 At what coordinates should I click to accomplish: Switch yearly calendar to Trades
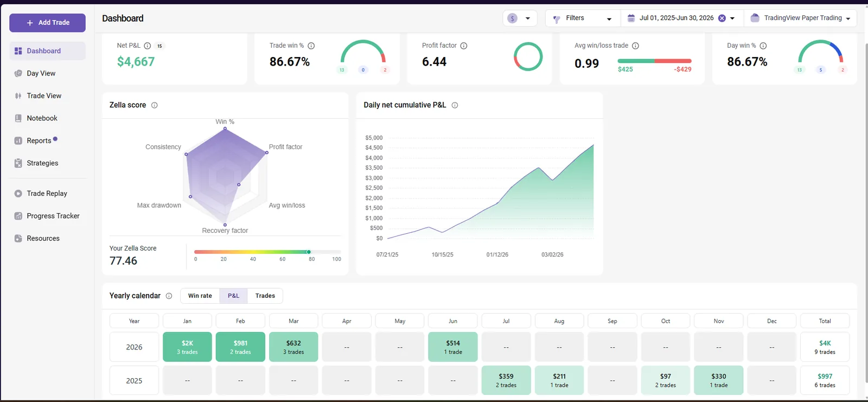tap(265, 296)
